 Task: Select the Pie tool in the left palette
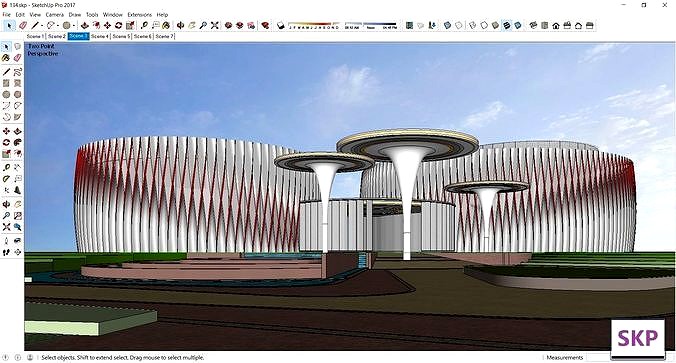tap(17, 116)
